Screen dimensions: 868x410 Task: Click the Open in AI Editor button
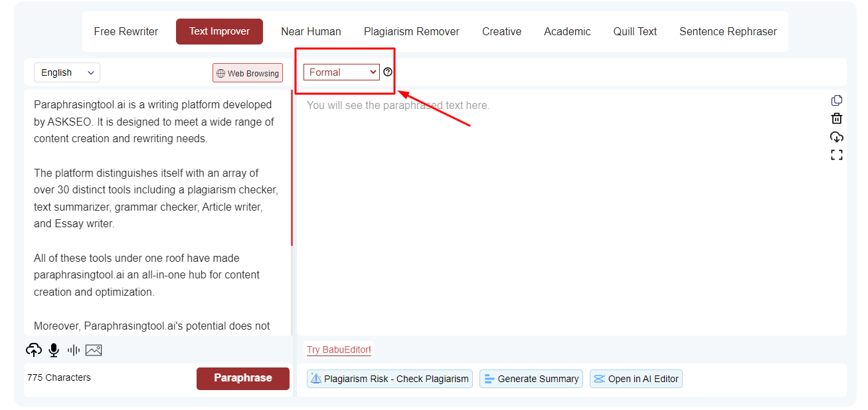coord(636,379)
